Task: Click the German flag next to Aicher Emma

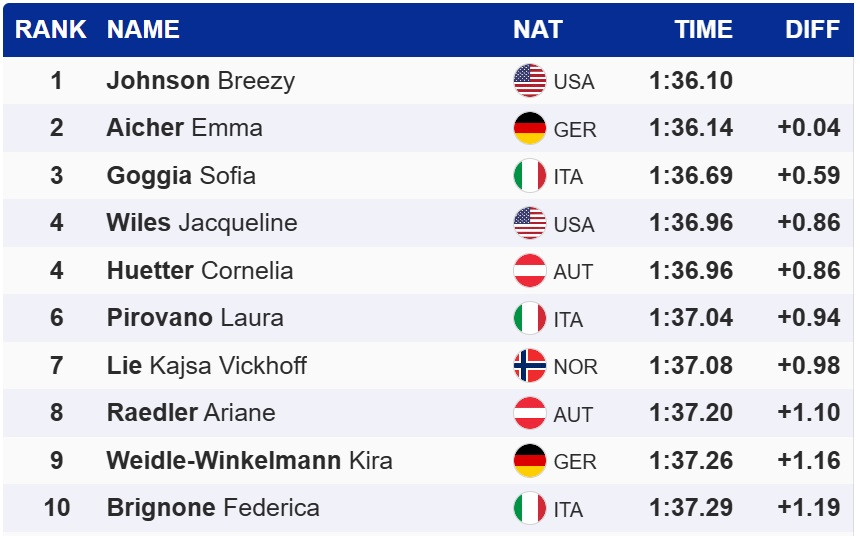Action: 529,128
